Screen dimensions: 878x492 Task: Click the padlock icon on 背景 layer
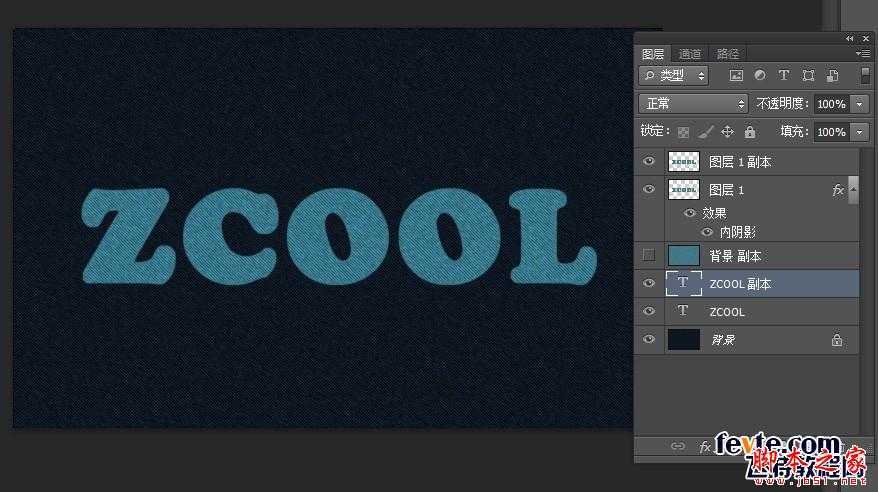[x=837, y=340]
